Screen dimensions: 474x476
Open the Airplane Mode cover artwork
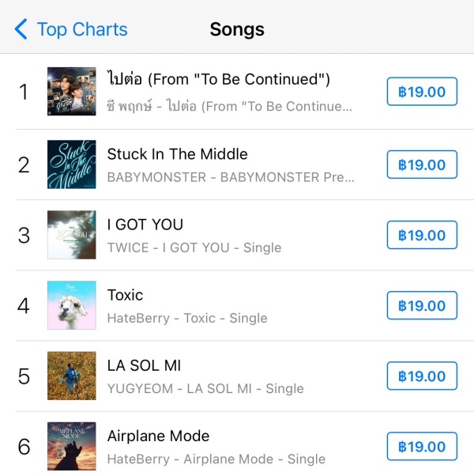click(72, 446)
